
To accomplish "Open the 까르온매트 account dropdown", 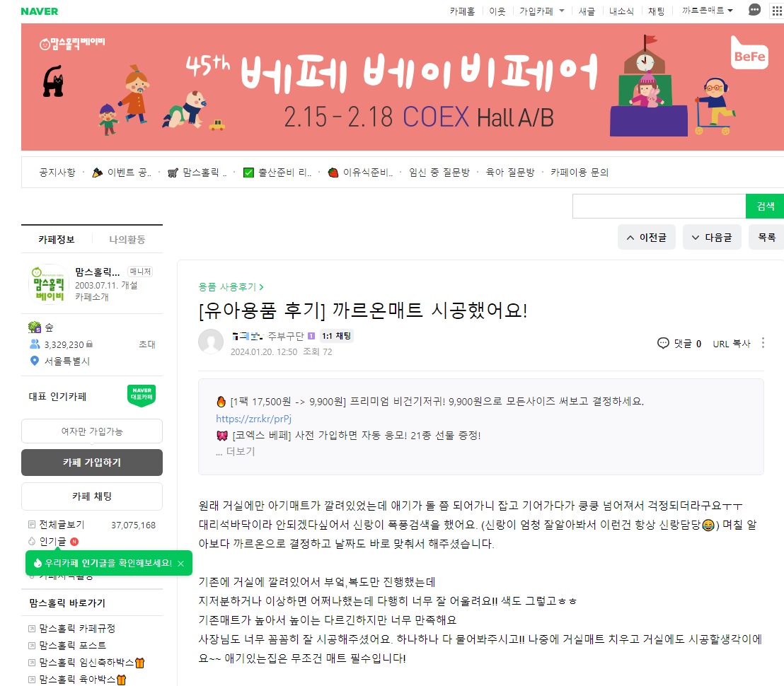I will (x=707, y=11).
